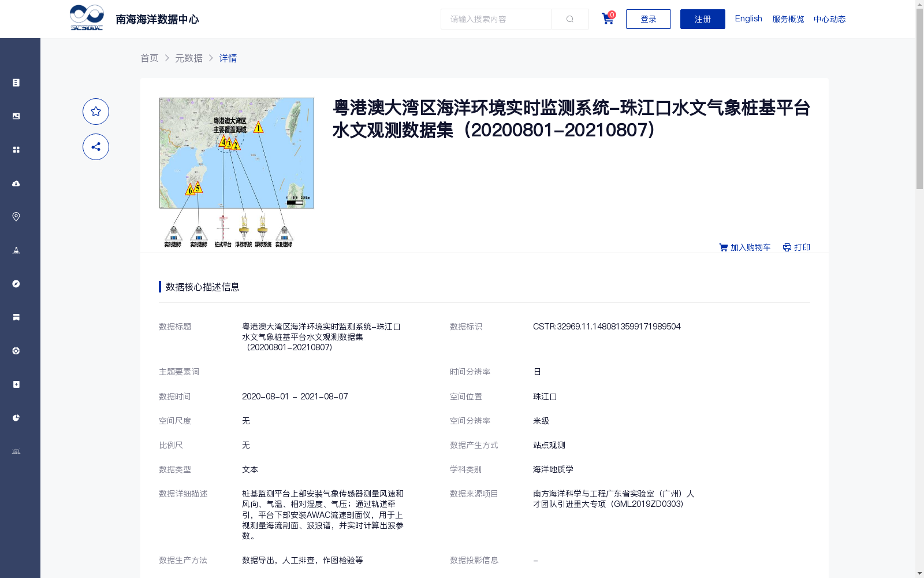Screen dimensions: 924x578
Task: Click the 海洋地质学 discipline value
Action: point(553,469)
